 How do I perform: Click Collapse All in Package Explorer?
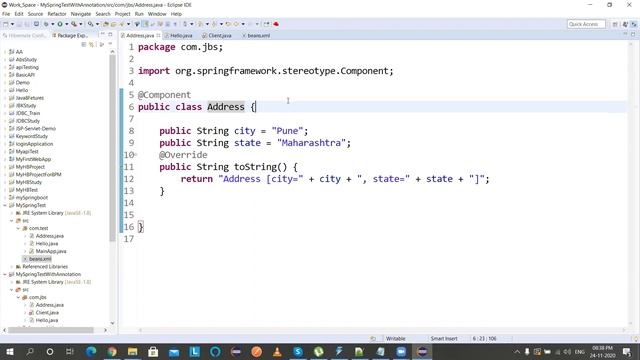click(x=84, y=44)
